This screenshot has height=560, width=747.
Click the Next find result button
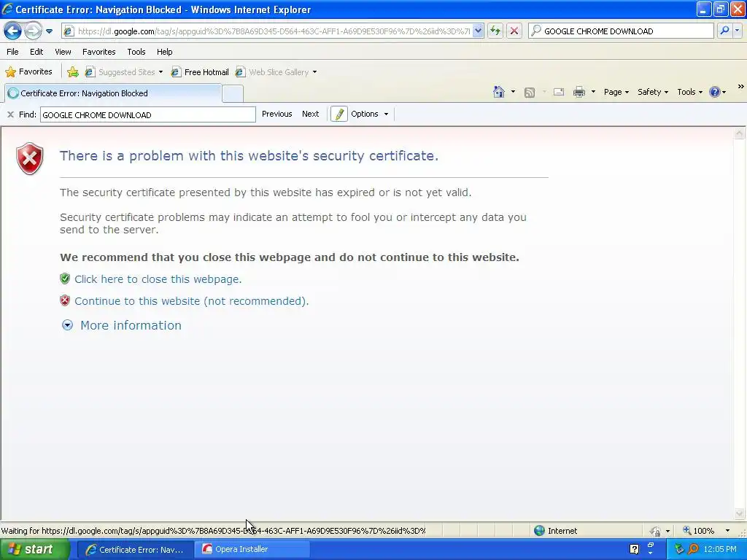click(310, 114)
